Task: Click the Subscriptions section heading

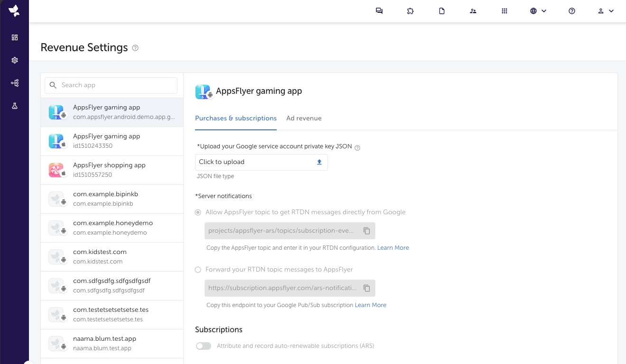Action: (219, 330)
